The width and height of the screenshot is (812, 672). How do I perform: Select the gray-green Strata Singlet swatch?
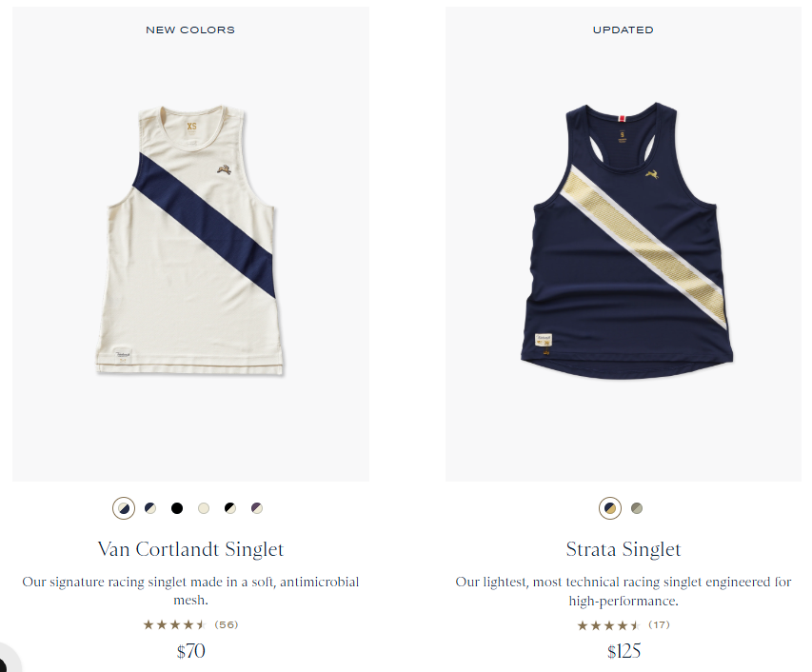tap(637, 508)
